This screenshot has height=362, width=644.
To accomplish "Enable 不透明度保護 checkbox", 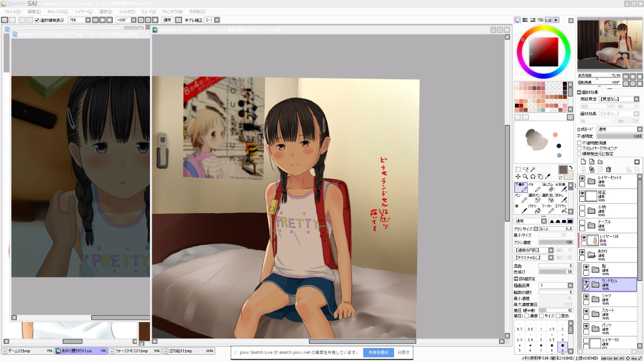I will tap(579, 143).
